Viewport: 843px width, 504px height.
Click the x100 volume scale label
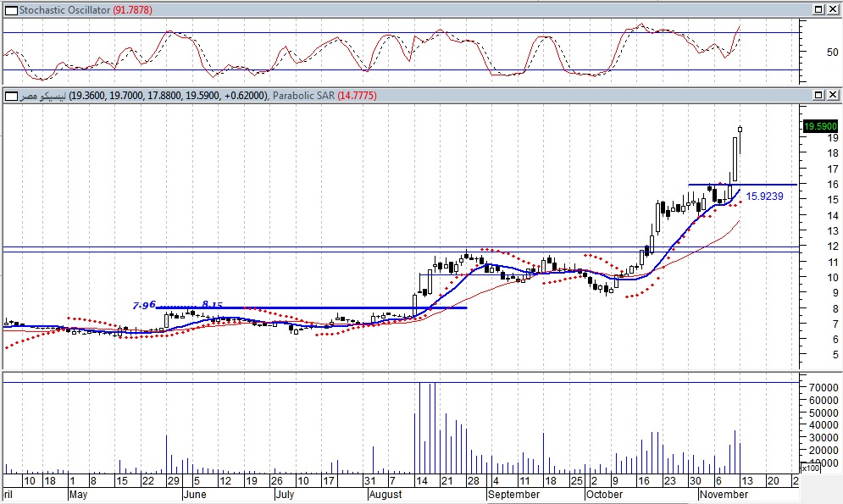click(x=810, y=468)
